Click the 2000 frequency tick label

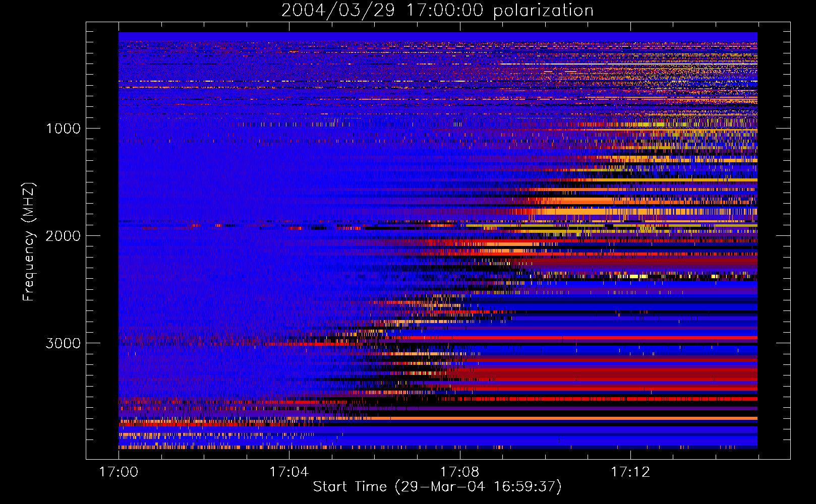(63, 236)
